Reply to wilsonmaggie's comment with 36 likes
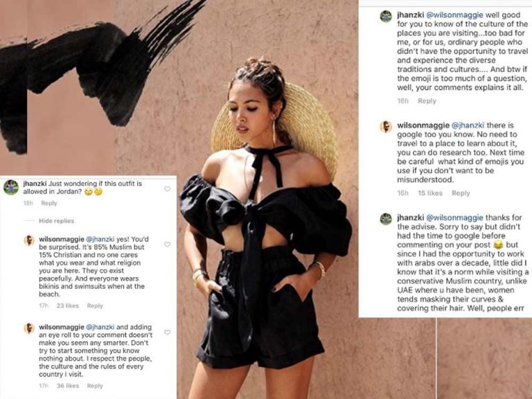The height and width of the screenshot is (399, 532). coord(95,386)
